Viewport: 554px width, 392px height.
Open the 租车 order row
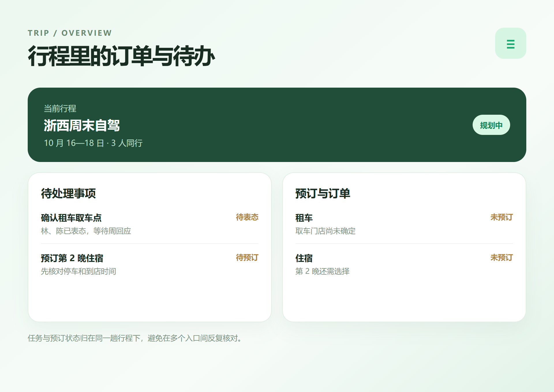coord(404,224)
